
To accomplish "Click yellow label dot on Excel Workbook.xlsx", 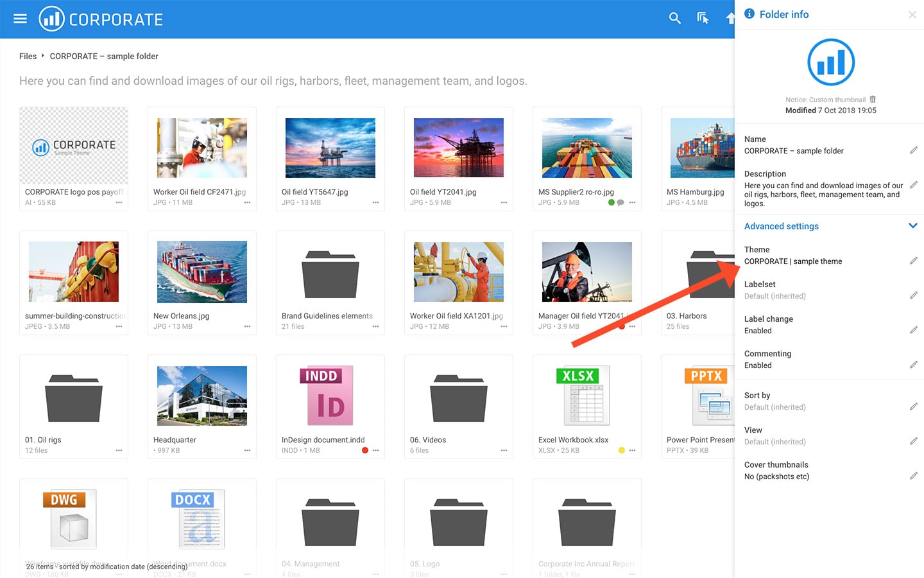I will coord(621,450).
